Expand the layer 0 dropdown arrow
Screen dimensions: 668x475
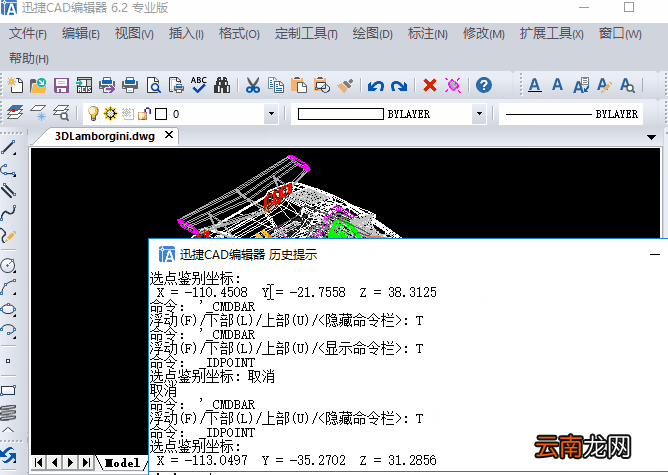coord(271,114)
